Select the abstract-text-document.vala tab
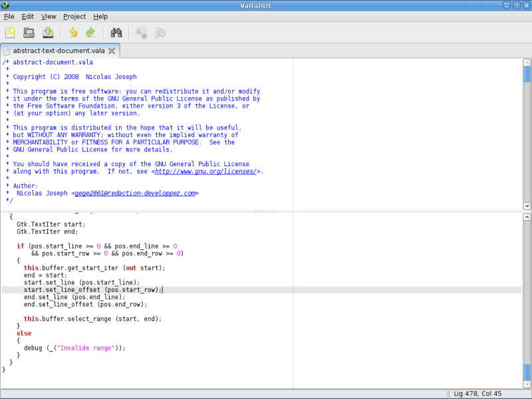 59,51
